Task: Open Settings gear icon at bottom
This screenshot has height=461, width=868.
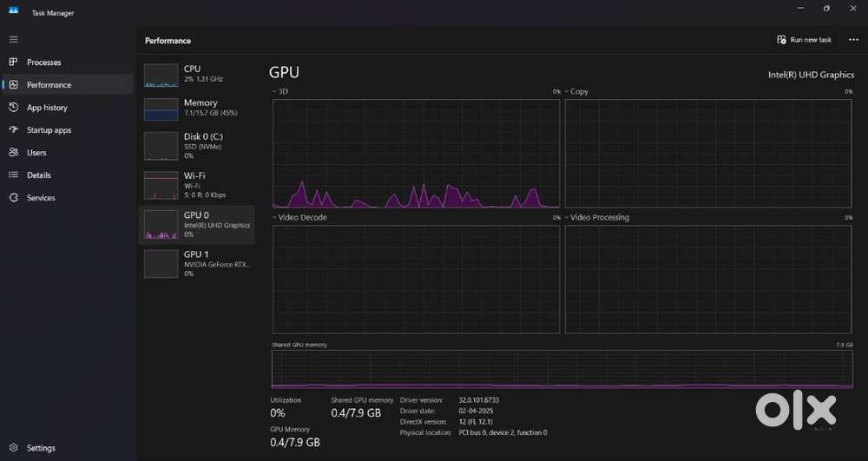Action: click(x=13, y=448)
